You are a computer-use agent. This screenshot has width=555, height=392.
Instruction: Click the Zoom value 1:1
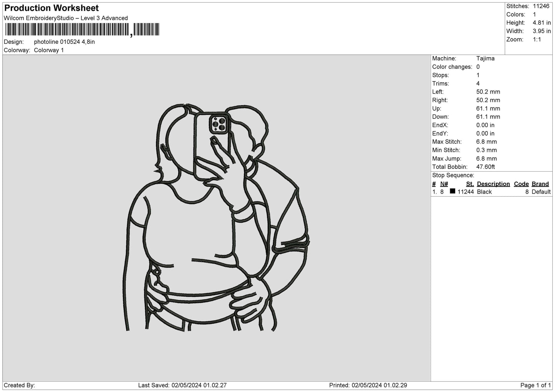coord(537,40)
